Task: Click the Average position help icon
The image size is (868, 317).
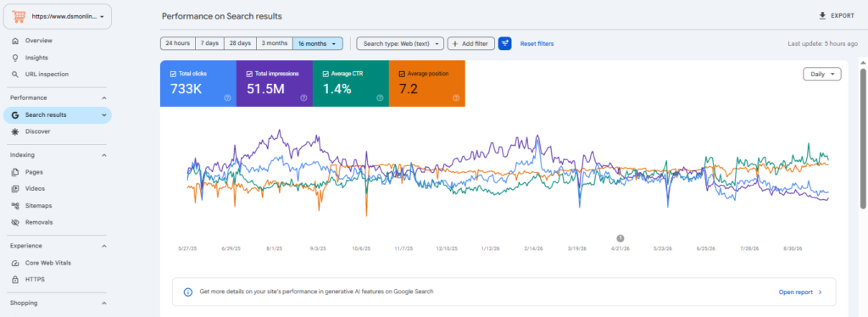Action: pos(455,98)
